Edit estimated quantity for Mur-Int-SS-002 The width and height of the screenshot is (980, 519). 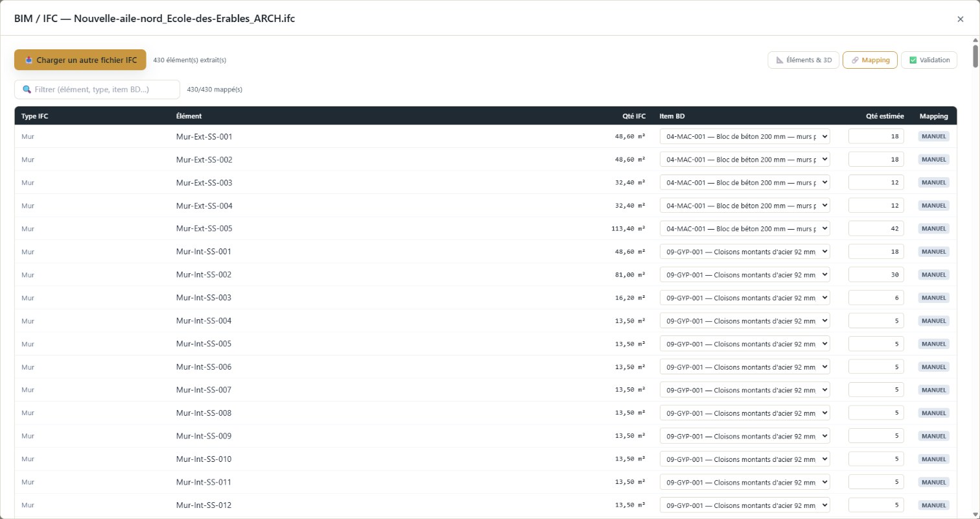(x=876, y=274)
